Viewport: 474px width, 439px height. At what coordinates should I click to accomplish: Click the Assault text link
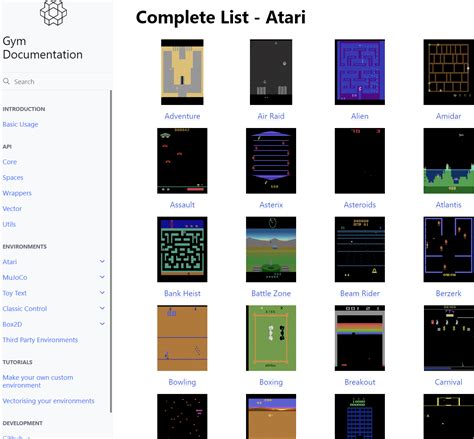(182, 205)
